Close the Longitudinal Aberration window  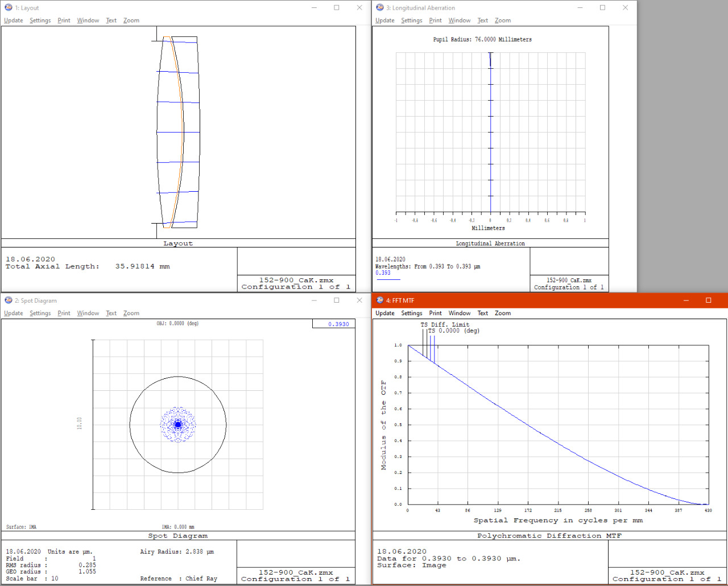625,7
